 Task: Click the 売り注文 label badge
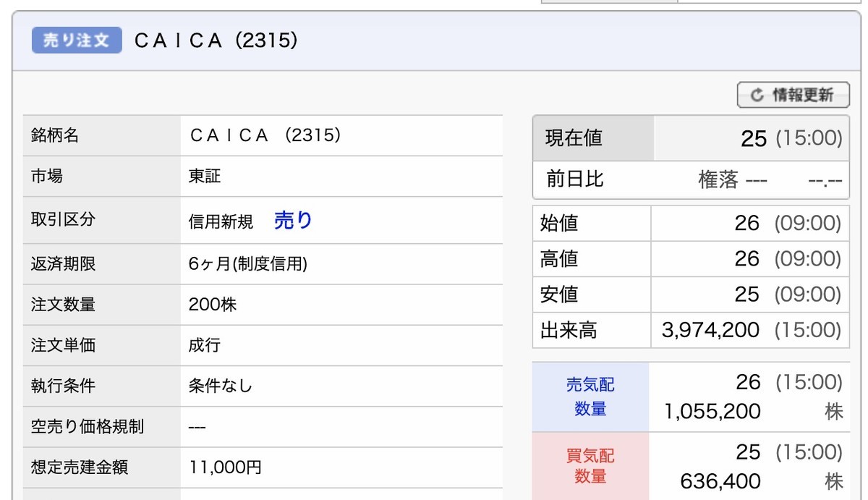click(77, 40)
